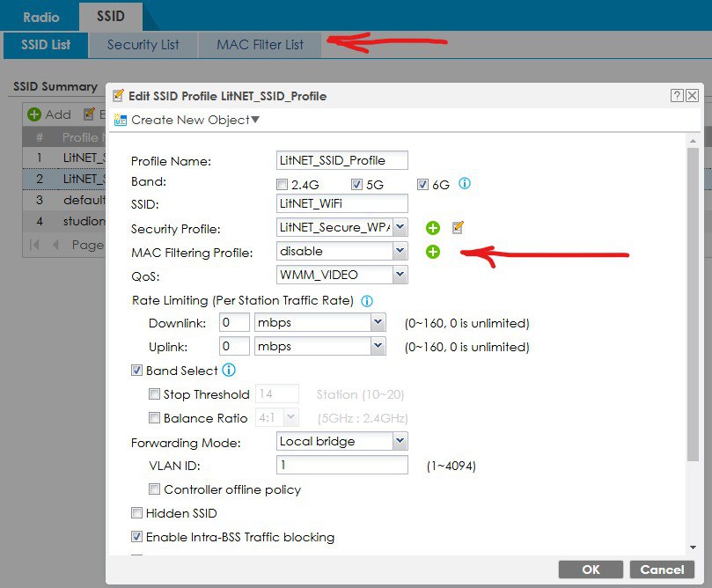Viewport: 712px width, 588px height.
Task: Open the Security List sub-tab
Action: coord(143,45)
